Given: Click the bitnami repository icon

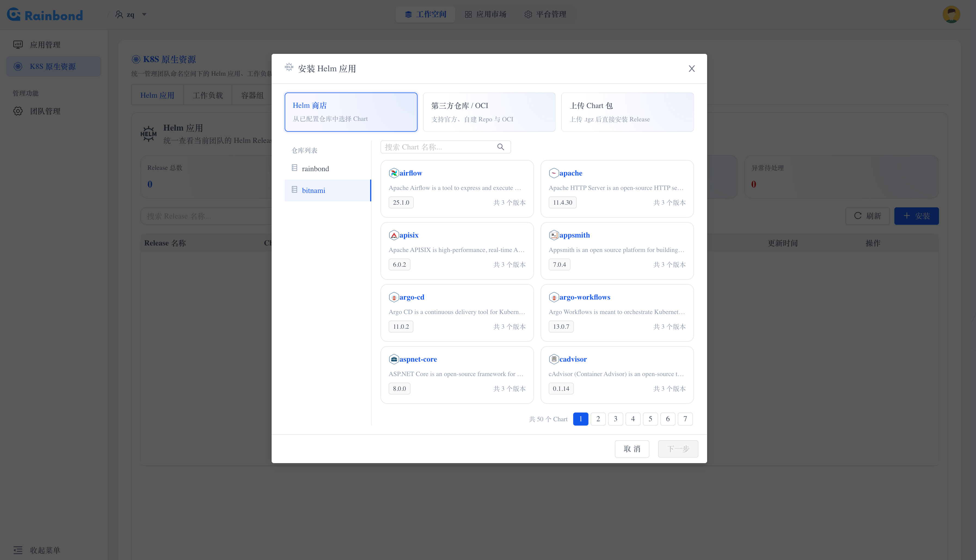Looking at the screenshot, I should click(x=295, y=190).
